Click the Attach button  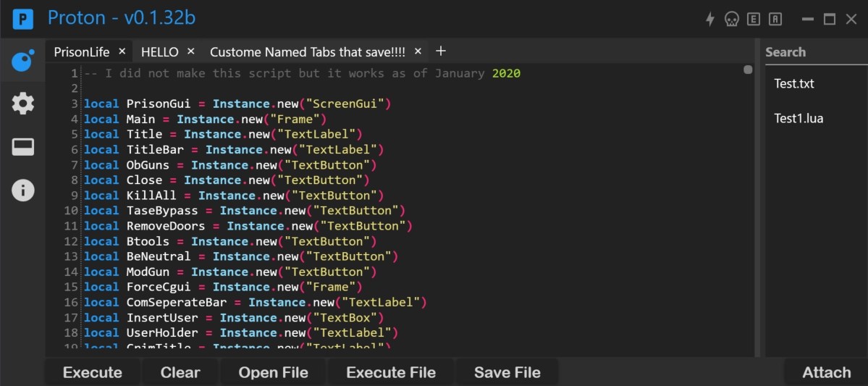827,372
